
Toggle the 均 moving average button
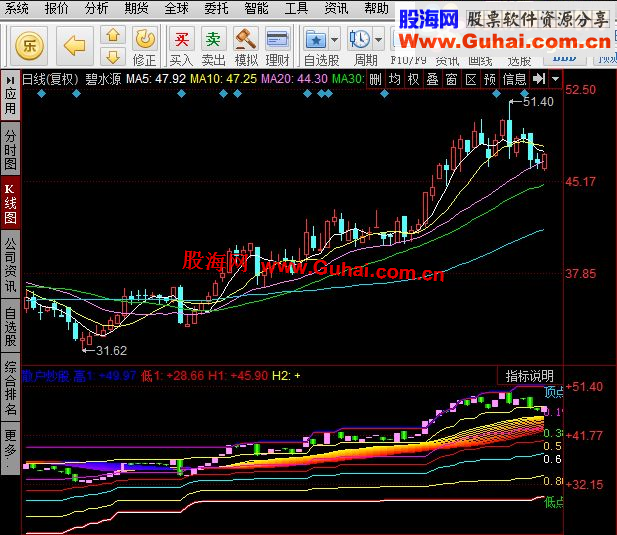pos(394,79)
